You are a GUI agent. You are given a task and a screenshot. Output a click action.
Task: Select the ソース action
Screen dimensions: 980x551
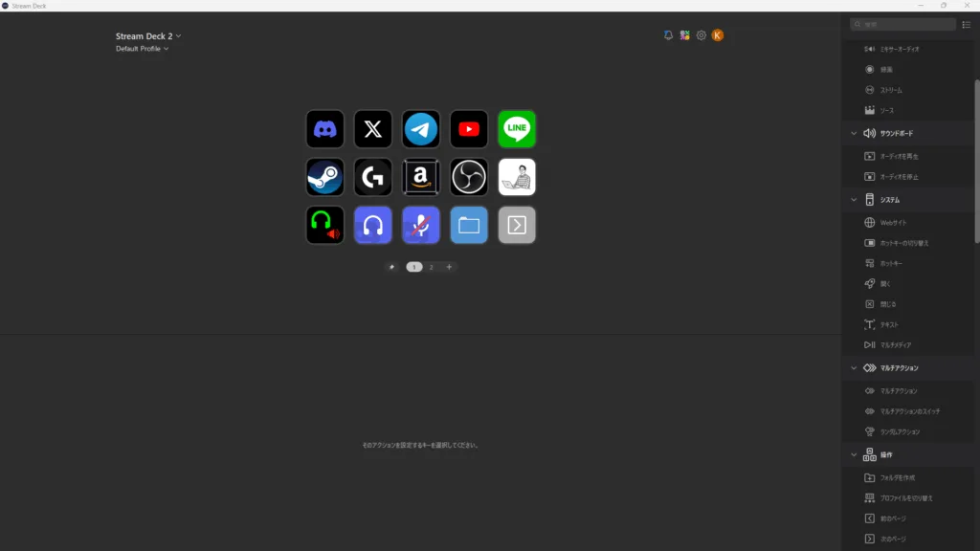908,111
